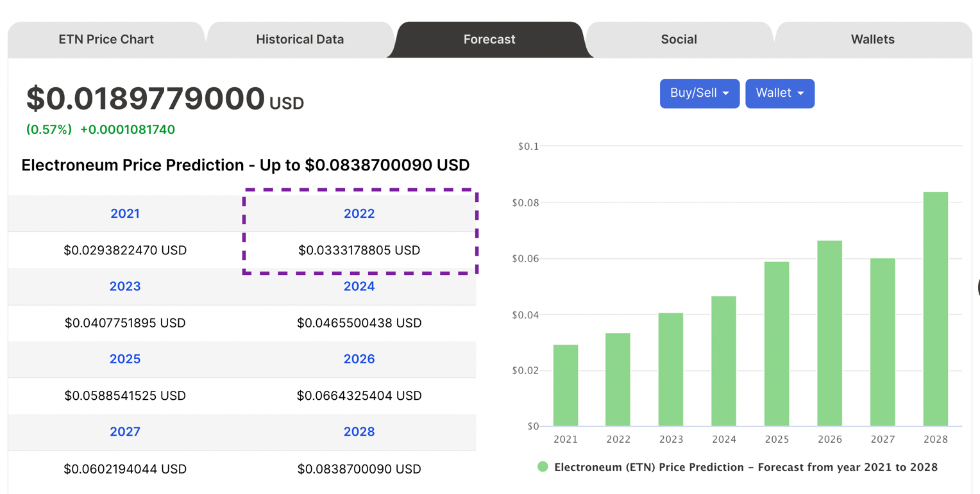980x494 pixels.
Task: Click the 2021 year link
Action: (125, 213)
